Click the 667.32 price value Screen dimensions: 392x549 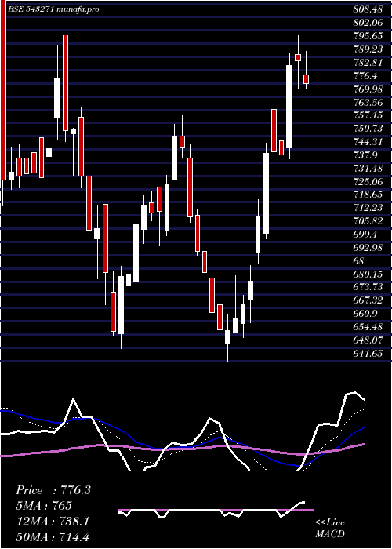click(x=368, y=300)
